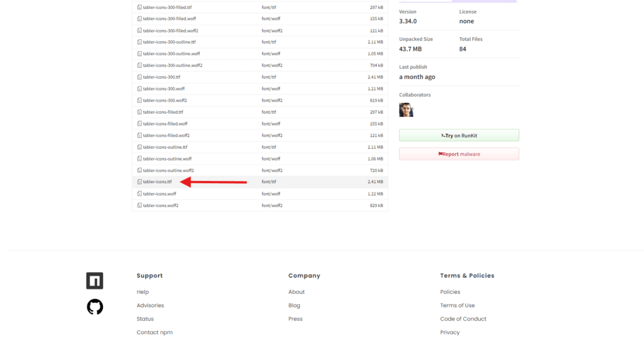
Task: Go to the Help support link
Action: pyautogui.click(x=143, y=292)
